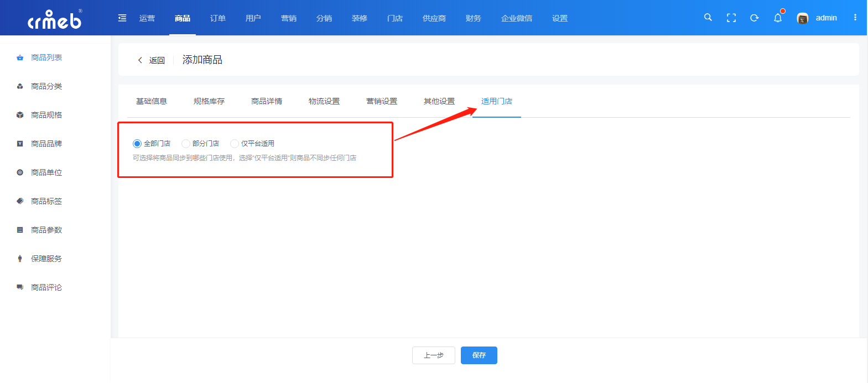This screenshot has width=868, height=383.
Task: Click the 添加商品 page title
Action: [x=202, y=60]
